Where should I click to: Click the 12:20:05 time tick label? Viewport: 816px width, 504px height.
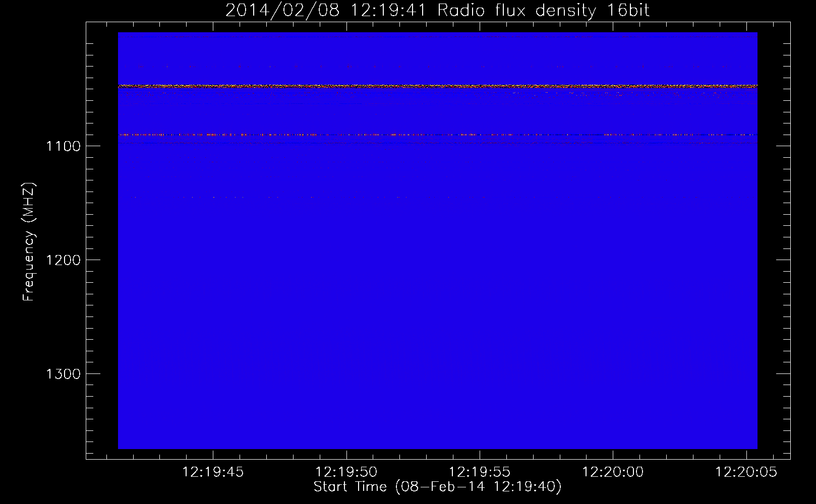coord(746,472)
